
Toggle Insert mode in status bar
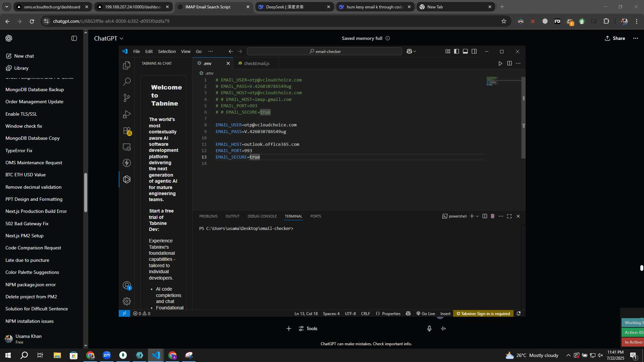[x=445, y=313]
